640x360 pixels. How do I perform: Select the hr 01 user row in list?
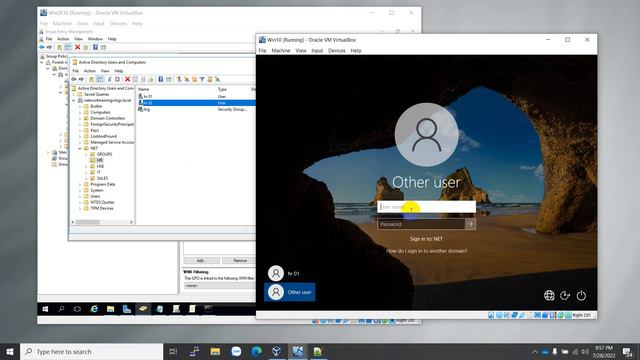(196, 96)
